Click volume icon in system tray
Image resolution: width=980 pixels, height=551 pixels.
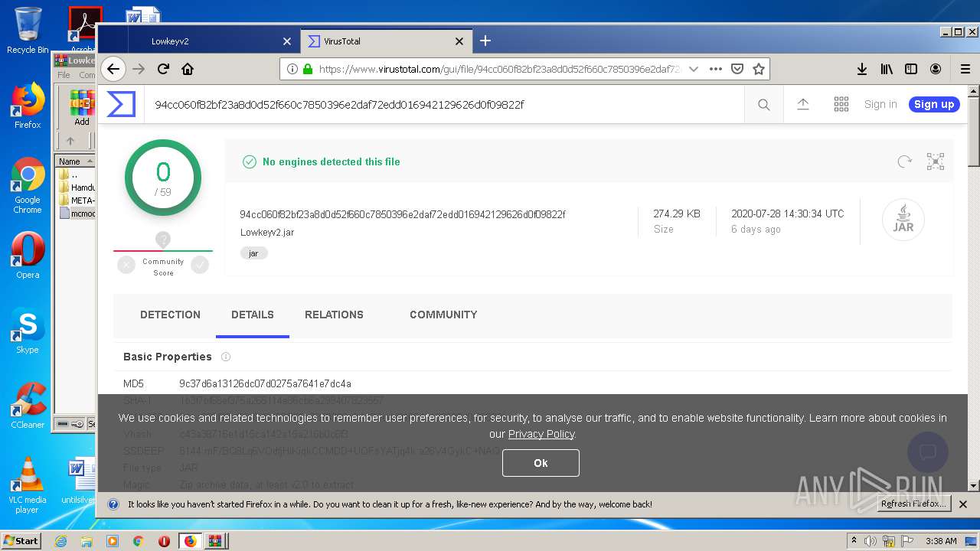870,541
